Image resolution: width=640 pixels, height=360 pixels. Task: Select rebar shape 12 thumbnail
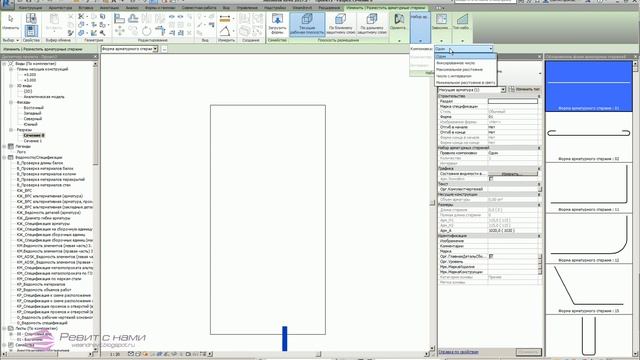pyautogui.click(x=589, y=238)
